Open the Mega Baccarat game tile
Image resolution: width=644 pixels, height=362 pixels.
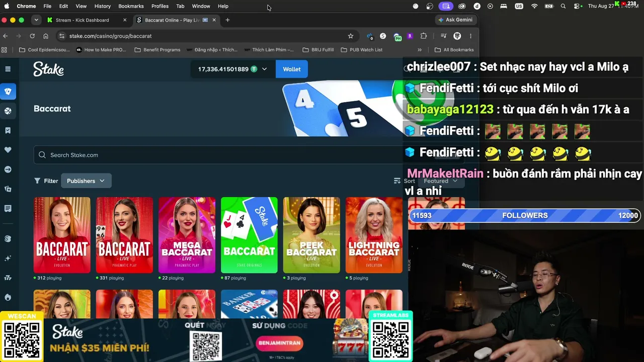[x=187, y=235]
